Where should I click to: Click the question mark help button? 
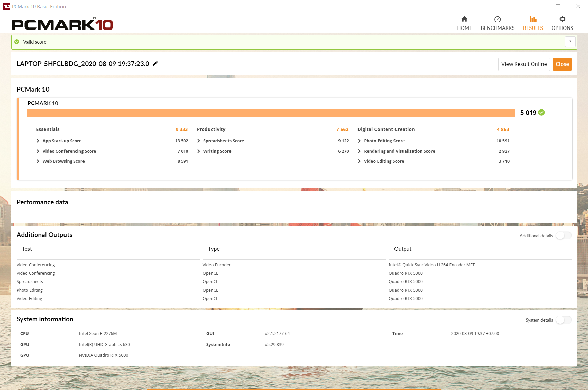pos(570,42)
